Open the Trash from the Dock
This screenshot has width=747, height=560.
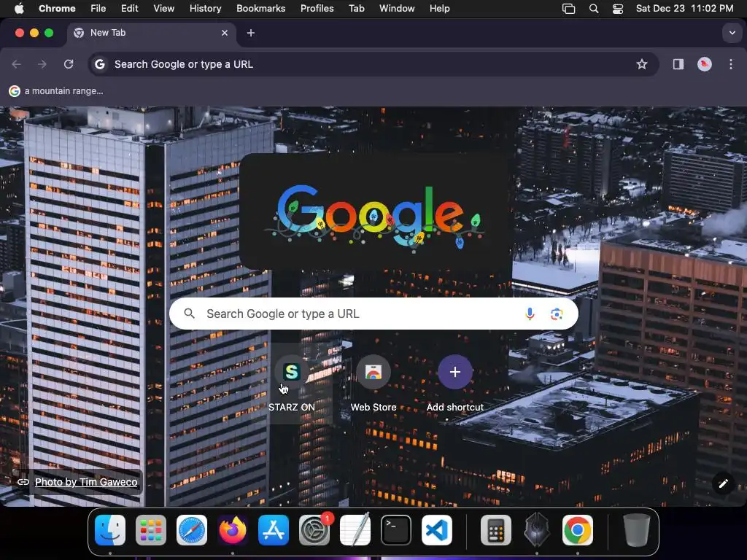click(x=636, y=530)
